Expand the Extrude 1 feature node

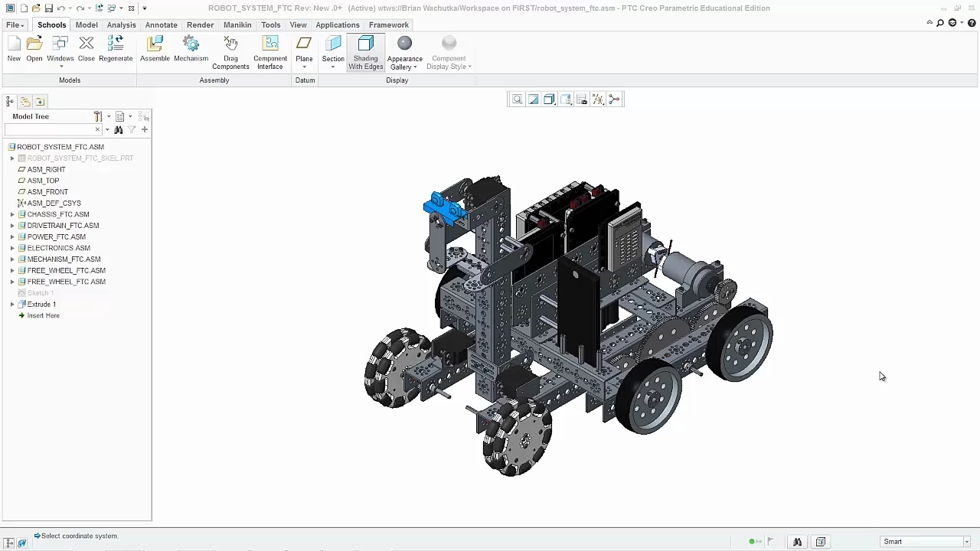[x=12, y=305]
